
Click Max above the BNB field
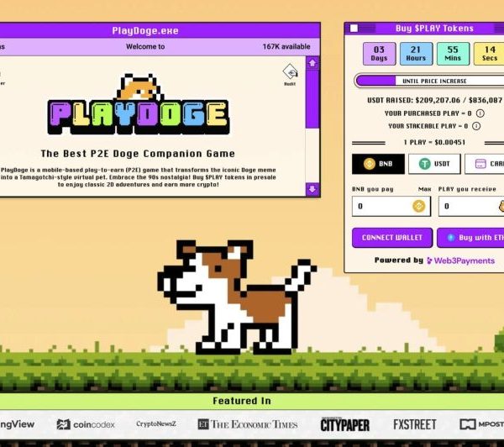(424, 189)
